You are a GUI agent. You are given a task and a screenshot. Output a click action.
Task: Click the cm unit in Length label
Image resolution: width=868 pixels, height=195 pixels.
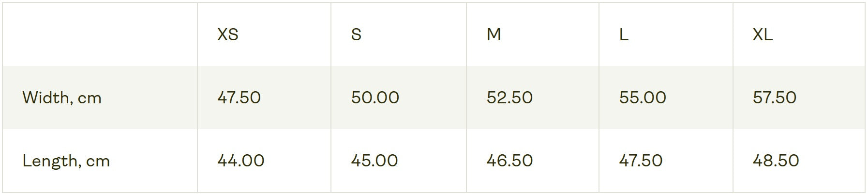98,161
